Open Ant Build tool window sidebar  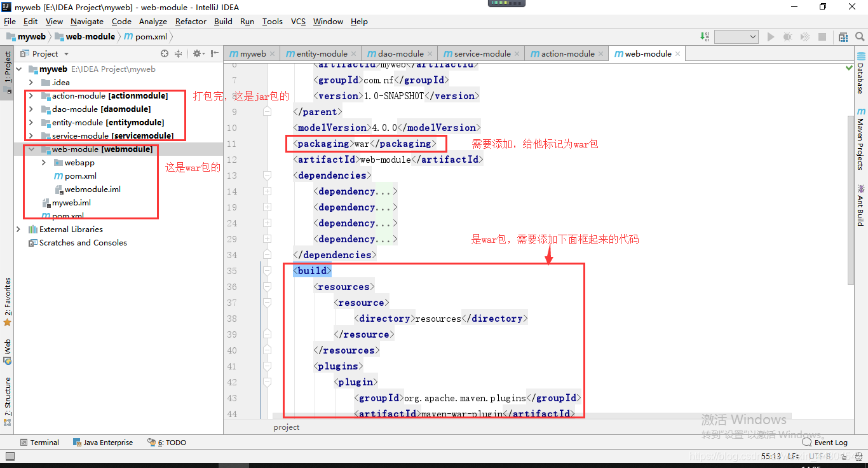[860, 205]
